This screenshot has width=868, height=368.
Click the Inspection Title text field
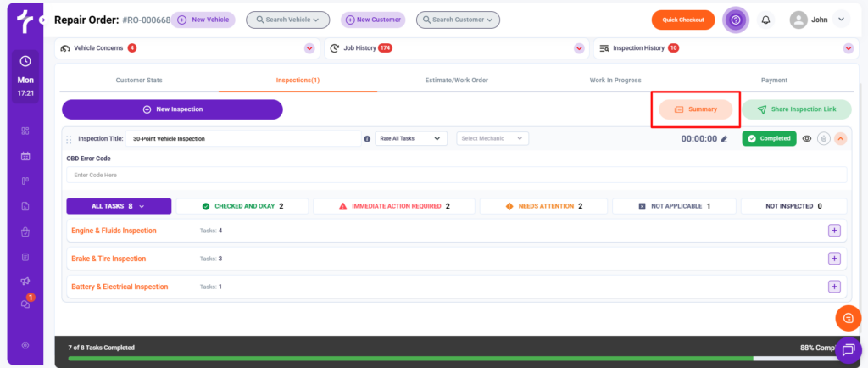[243, 139]
